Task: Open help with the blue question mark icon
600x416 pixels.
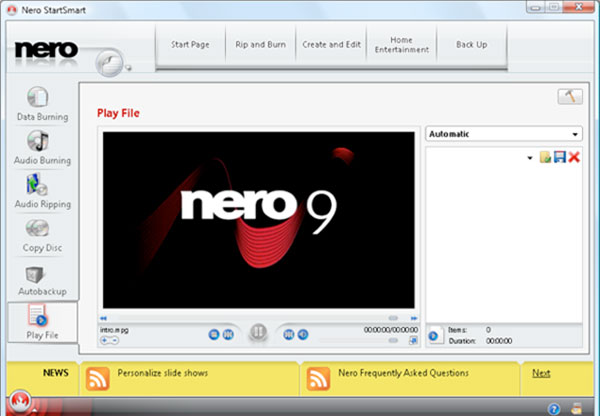Action: click(x=554, y=408)
